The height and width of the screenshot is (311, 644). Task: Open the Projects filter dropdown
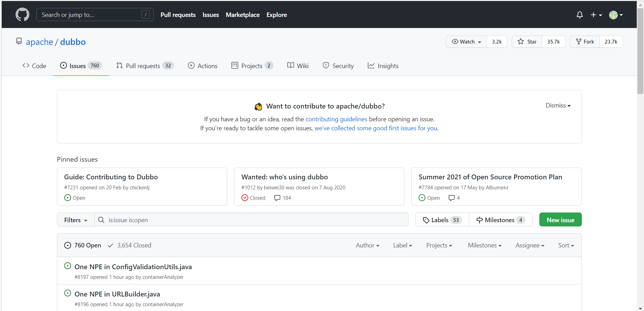(439, 245)
